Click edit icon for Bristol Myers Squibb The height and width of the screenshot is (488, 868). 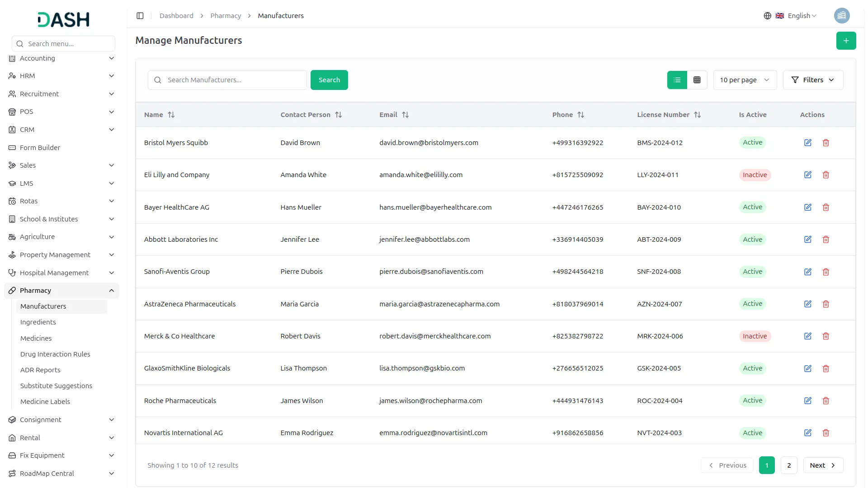pos(807,143)
